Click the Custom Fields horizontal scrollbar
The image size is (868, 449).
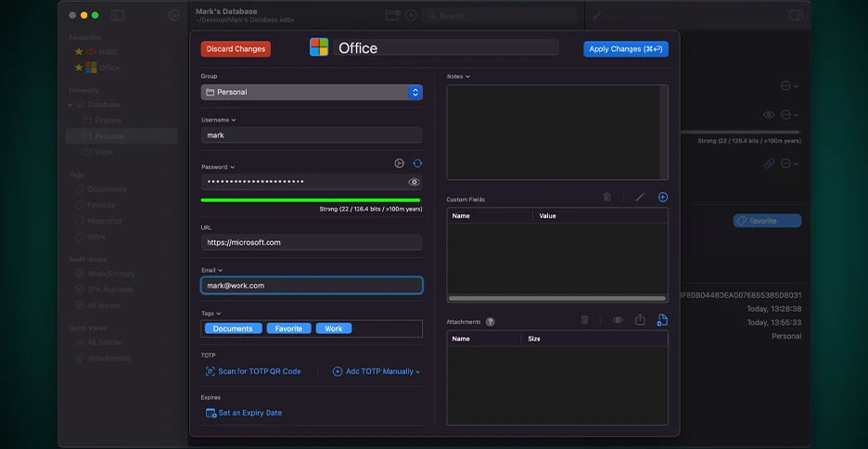coord(557,299)
